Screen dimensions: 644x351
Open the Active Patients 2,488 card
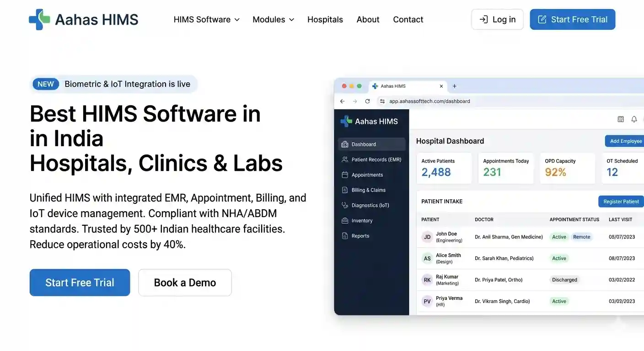[444, 168]
